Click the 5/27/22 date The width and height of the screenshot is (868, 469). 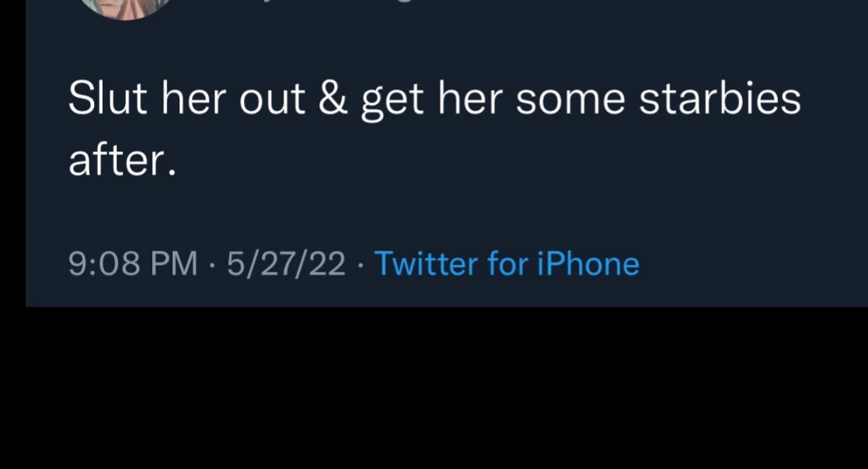pyautogui.click(x=286, y=264)
